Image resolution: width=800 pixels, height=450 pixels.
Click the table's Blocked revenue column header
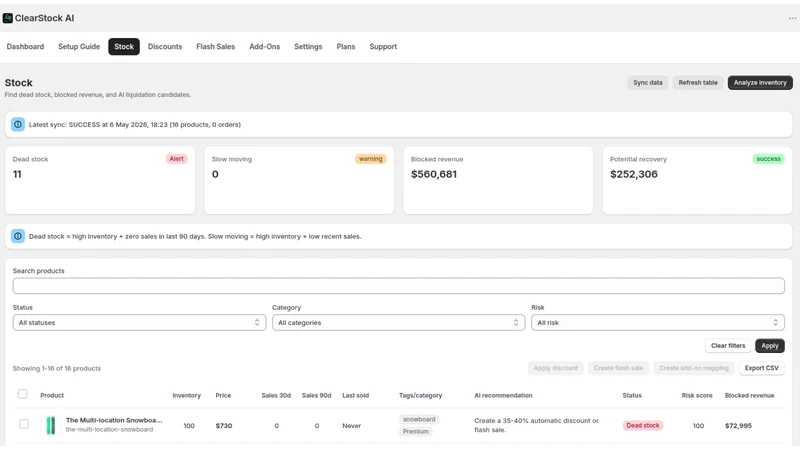[x=749, y=395]
